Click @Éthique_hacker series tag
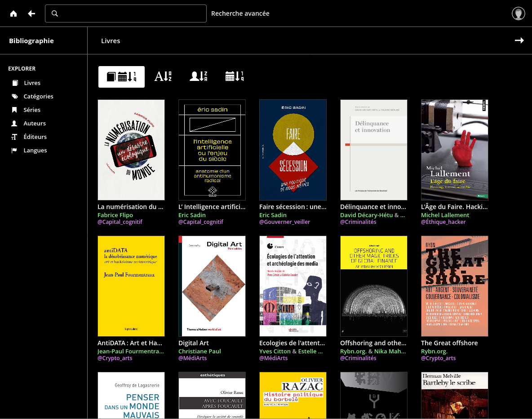 click(443, 222)
